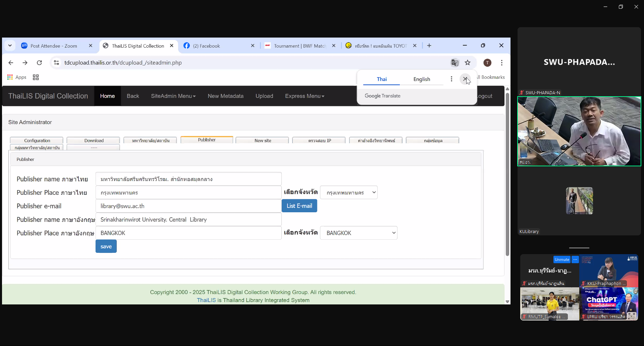The height and width of the screenshot is (346, 644).
Task: Click the Unmute button in Zoom
Action: click(x=562, y=259)
